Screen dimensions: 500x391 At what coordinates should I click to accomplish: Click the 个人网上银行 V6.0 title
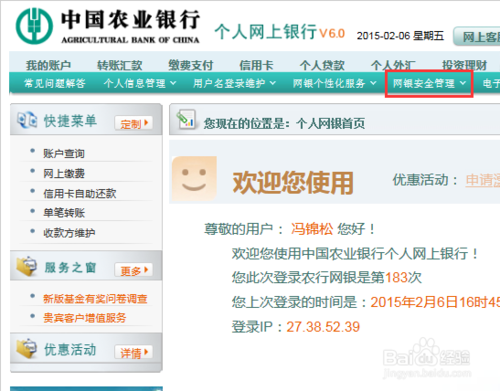pos(280,32)
